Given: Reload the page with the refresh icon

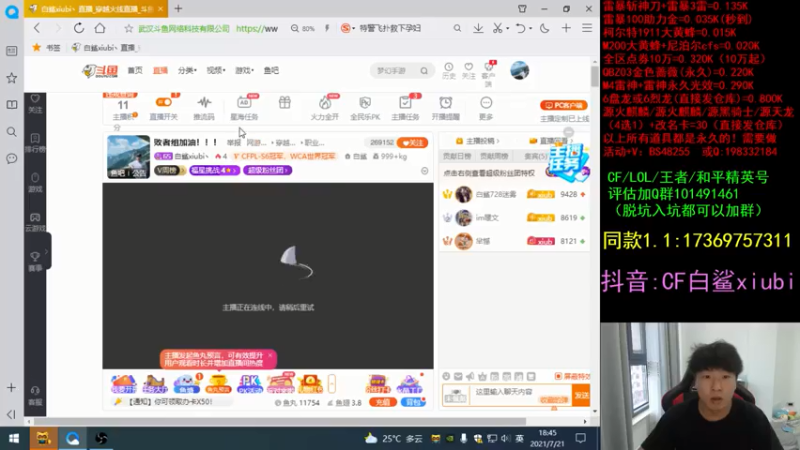Looking at the screenshot, I should coord(79,28).
